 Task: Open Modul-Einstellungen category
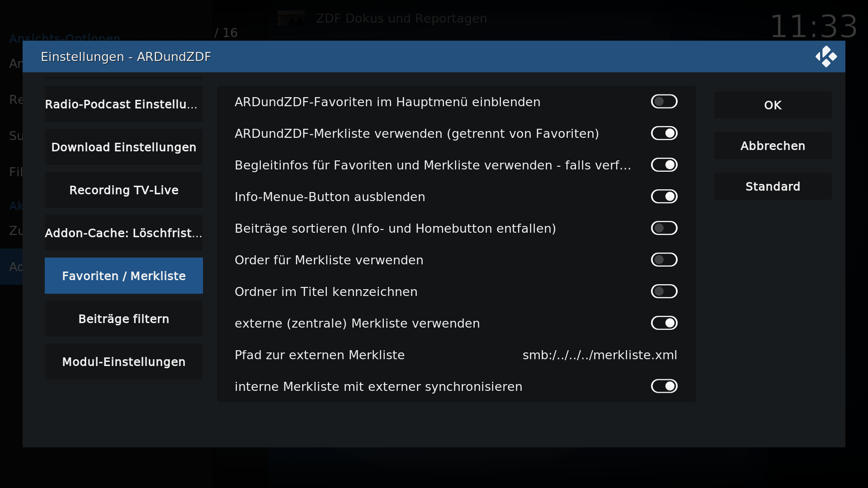coord(124,361)
